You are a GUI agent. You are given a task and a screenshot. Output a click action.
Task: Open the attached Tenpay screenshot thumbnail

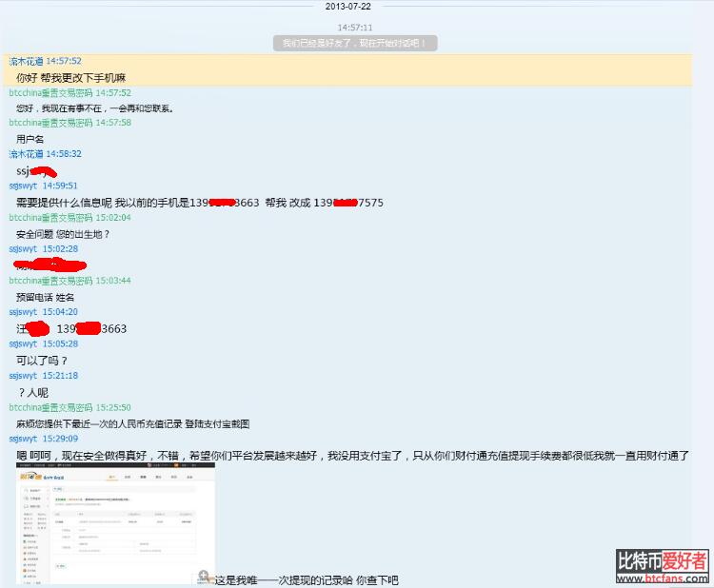click(x=115, y=523)
